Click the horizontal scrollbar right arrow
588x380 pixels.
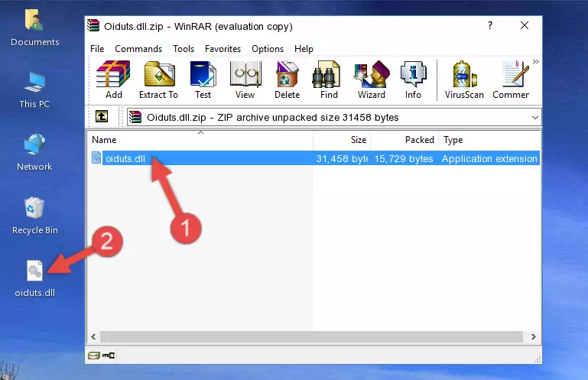pyautogui.click(x=533, y=337)
